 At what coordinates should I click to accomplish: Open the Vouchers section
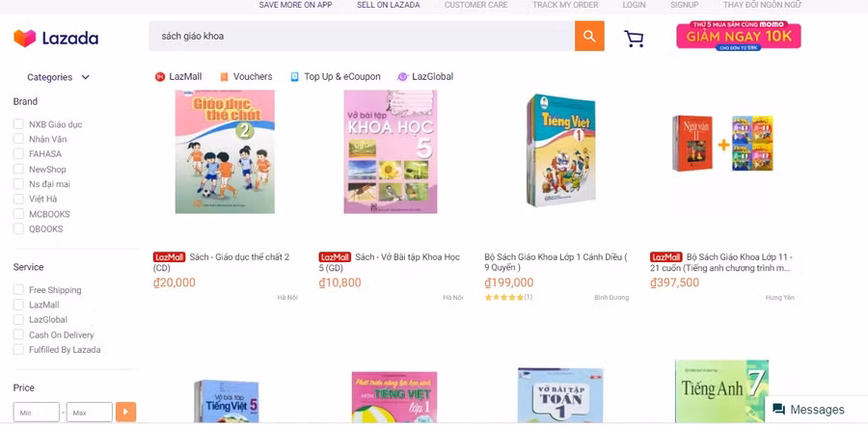[246, 77]
